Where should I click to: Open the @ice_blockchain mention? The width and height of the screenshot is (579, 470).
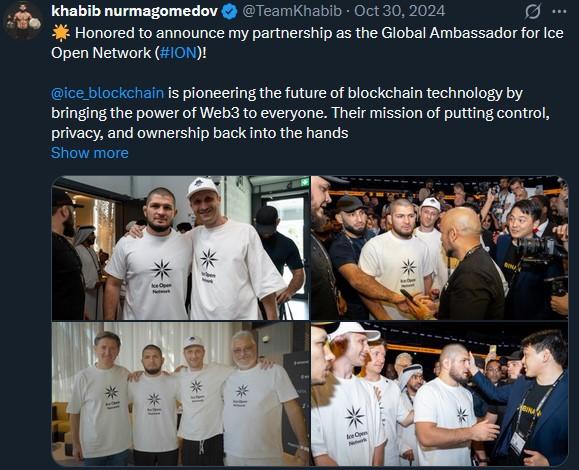(107, 93)
